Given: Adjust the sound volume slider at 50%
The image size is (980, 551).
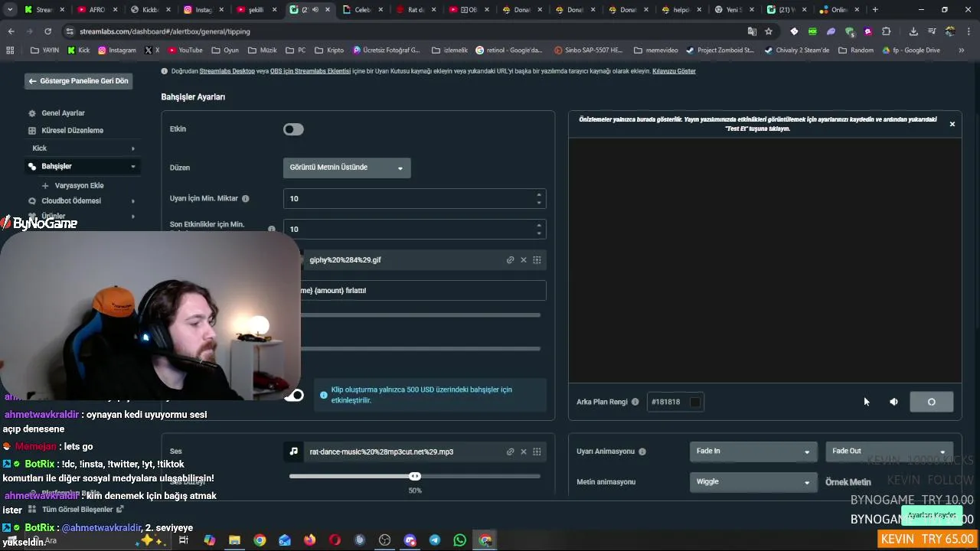Looking at the screenshot, I should coord(414,476).
